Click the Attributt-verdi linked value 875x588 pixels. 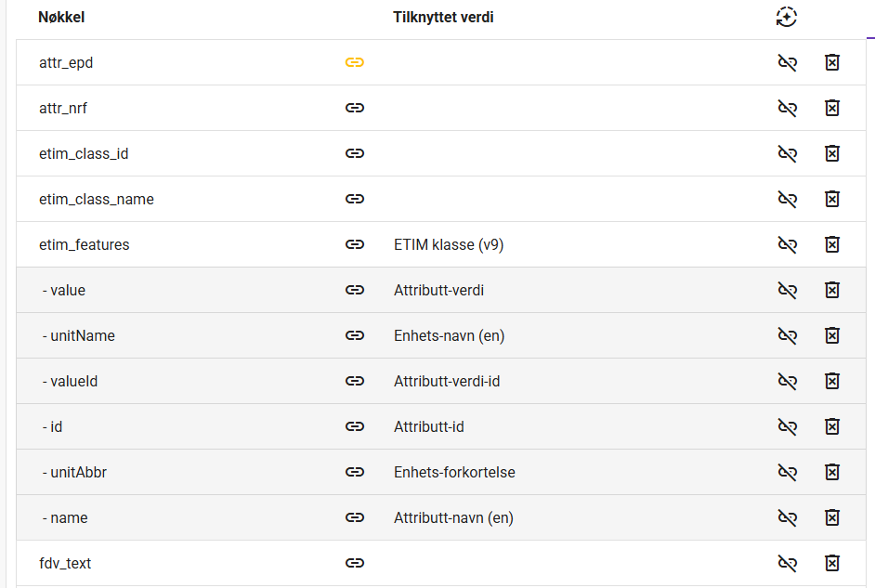coord(438,290)
